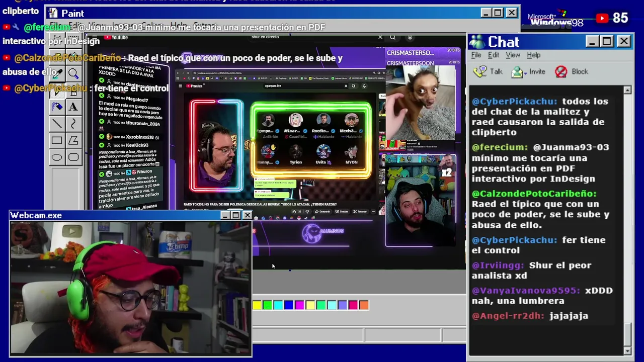This screenshot has height=362, width=644.
Task: Click the "@ferecium:" username in Chat window
Action: (500, 147)
